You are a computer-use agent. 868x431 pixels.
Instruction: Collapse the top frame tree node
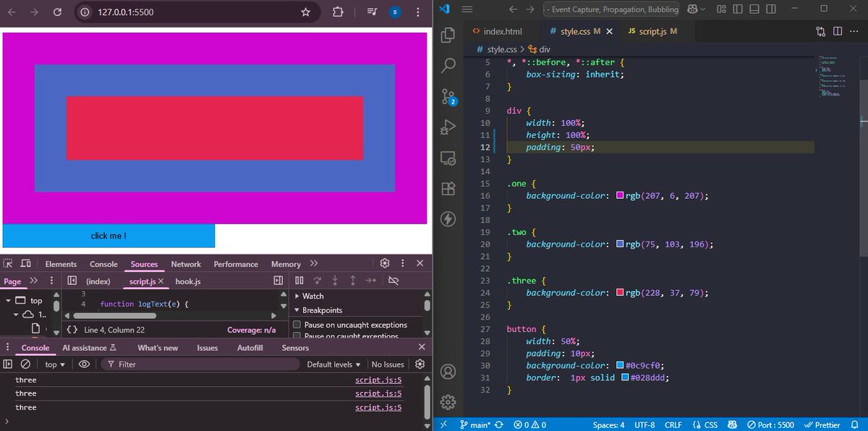pyautogui.click(x=8, y=300)
